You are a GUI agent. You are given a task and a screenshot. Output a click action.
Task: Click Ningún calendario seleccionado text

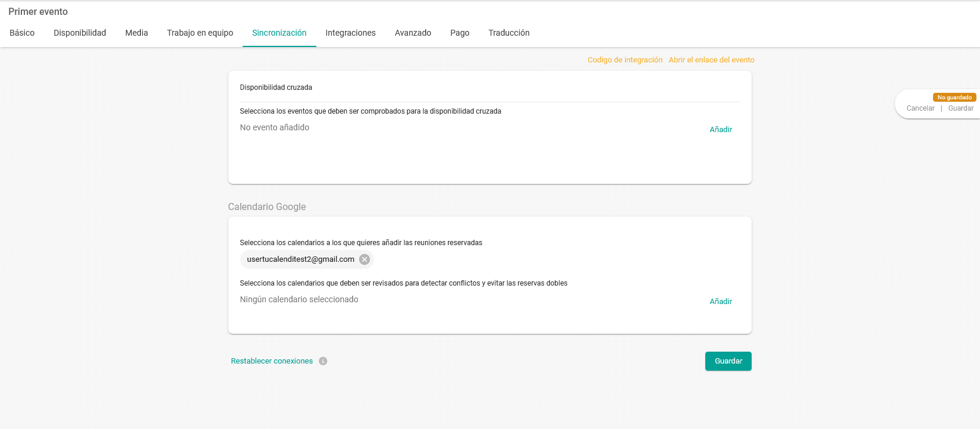[299, 299]
